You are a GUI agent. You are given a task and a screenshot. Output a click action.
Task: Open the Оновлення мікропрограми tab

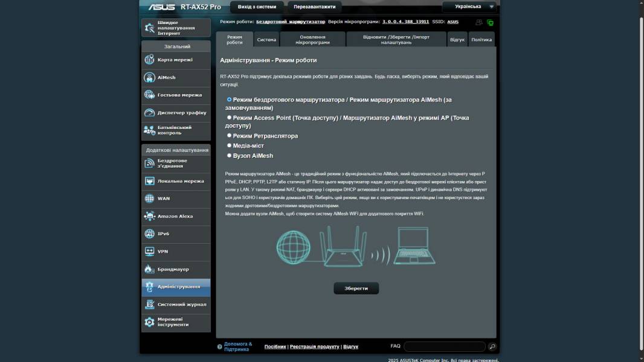[x=312, y=40]
